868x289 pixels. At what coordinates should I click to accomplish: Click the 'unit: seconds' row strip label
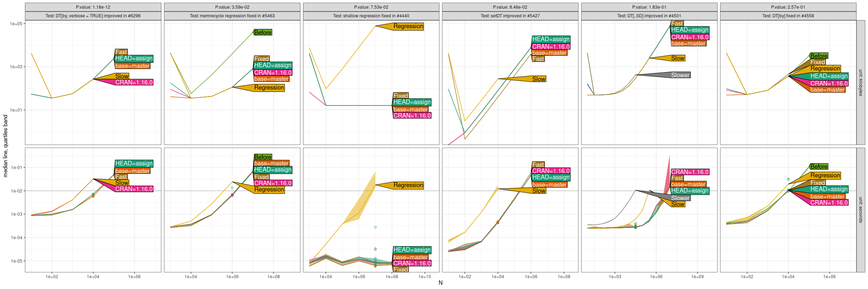(x=861, y=210)
